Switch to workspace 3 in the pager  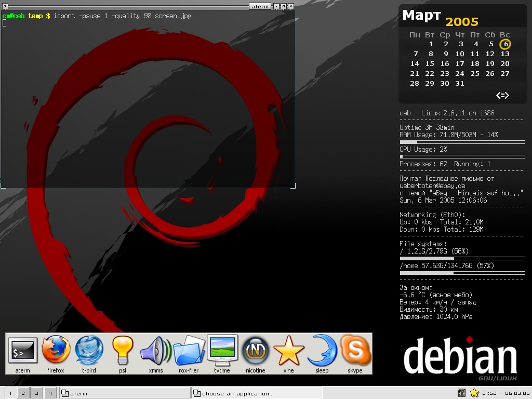36,393
